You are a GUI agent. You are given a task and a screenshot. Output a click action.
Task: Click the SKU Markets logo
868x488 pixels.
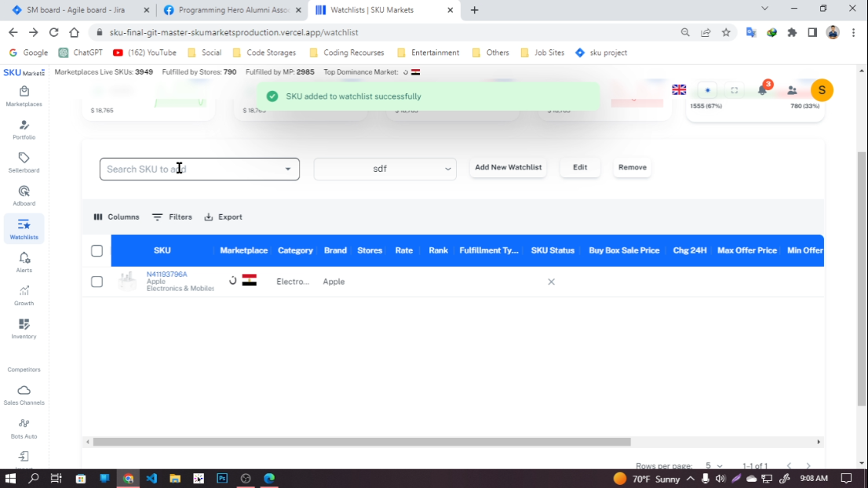click(x=24, y=72)
